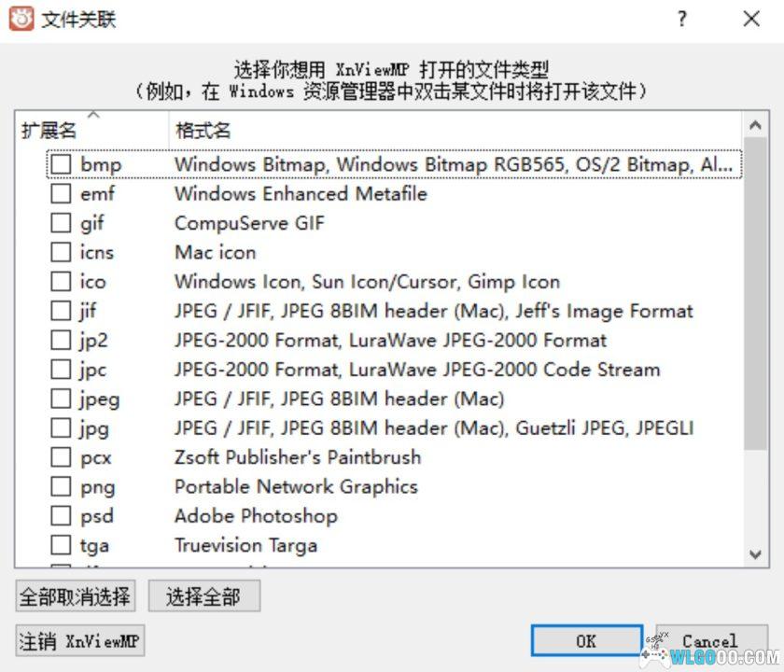Confirm the dialog with OK
The width and height of the screenshot is (784, 672).
click(585, 641)
